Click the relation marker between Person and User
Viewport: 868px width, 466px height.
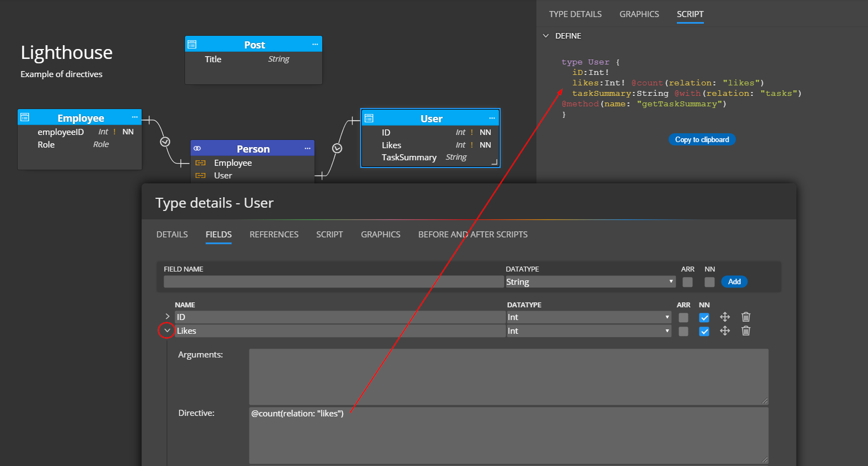pos(337,148)
